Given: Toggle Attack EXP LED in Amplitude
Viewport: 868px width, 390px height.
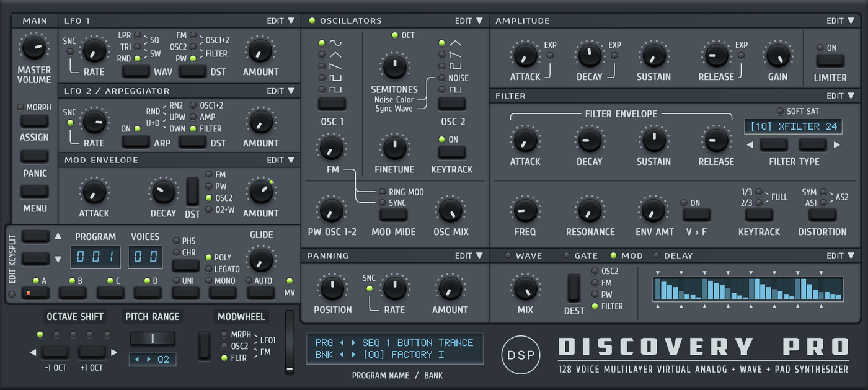Looking at the screenshot, I should coord(550,56).
